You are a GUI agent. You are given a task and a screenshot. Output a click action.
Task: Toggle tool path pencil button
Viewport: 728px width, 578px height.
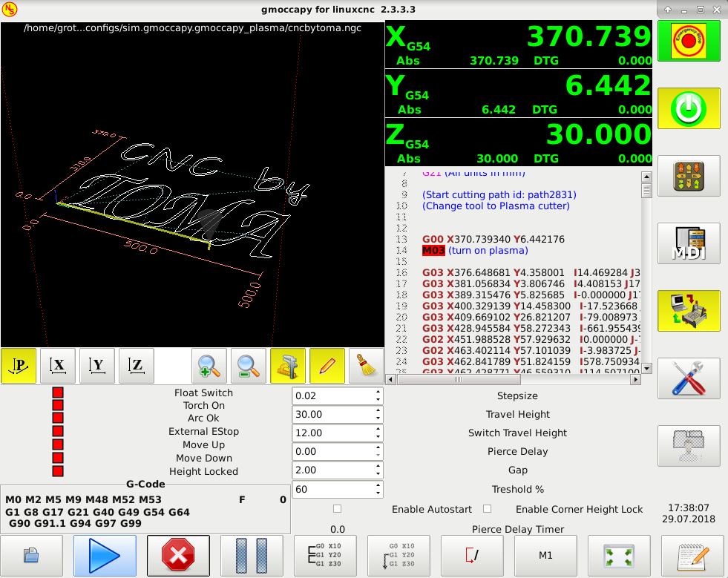click(x=327, y=366)
